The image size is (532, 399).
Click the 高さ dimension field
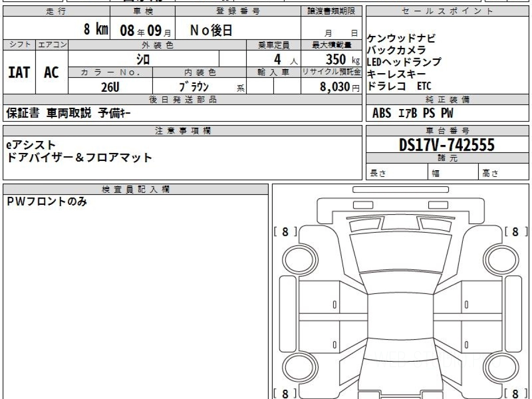click(x=504, y=172)
